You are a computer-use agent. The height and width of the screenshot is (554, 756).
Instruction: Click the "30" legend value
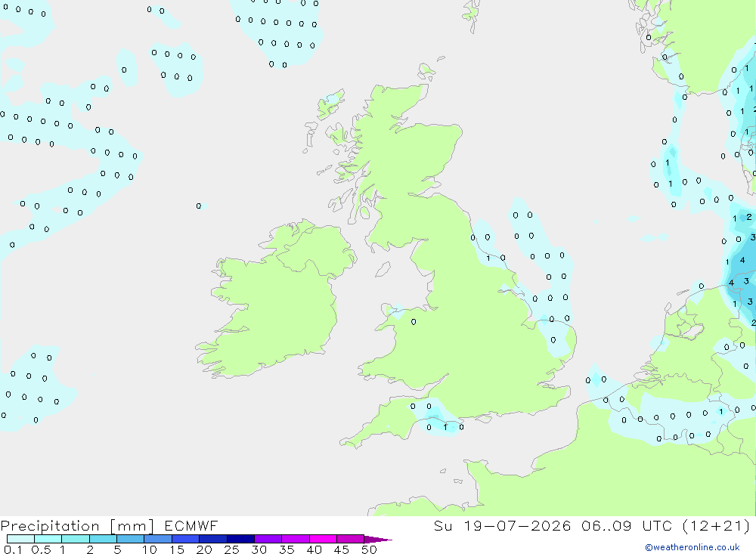259,549
